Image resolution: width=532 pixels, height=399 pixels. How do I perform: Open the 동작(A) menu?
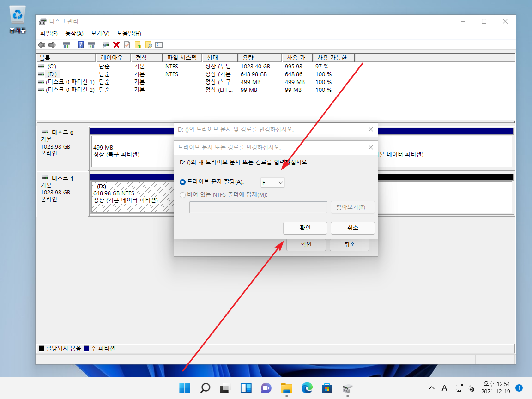[x=74, y=33]
